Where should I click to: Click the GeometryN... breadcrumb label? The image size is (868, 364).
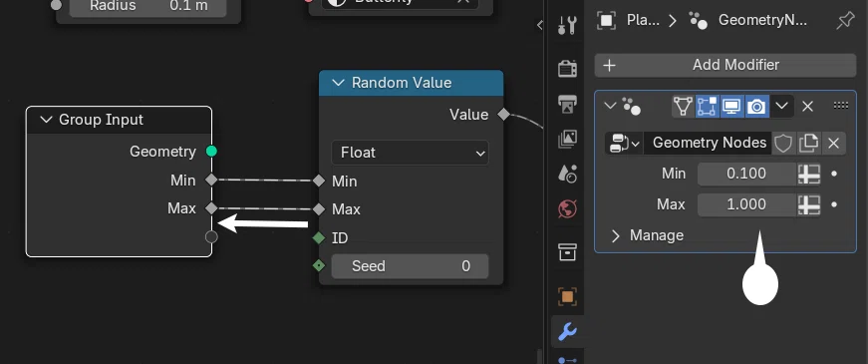762,21
